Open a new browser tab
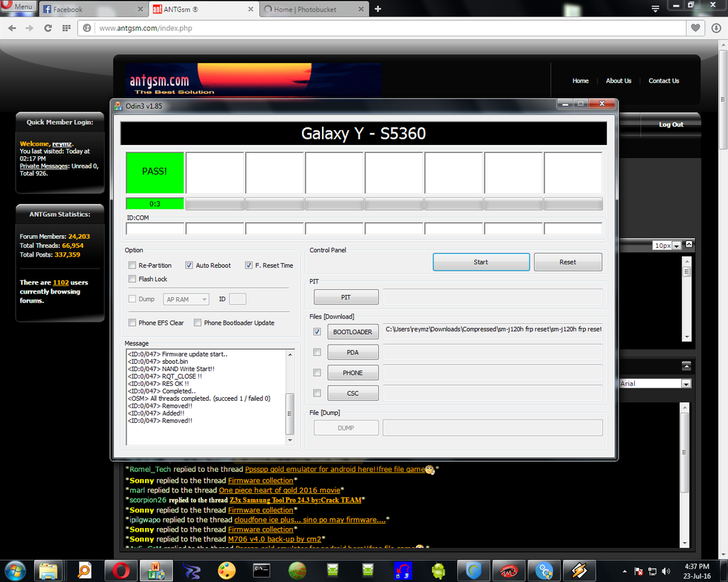Viewport: 728px width, 582px height. [x=378, y=9]
